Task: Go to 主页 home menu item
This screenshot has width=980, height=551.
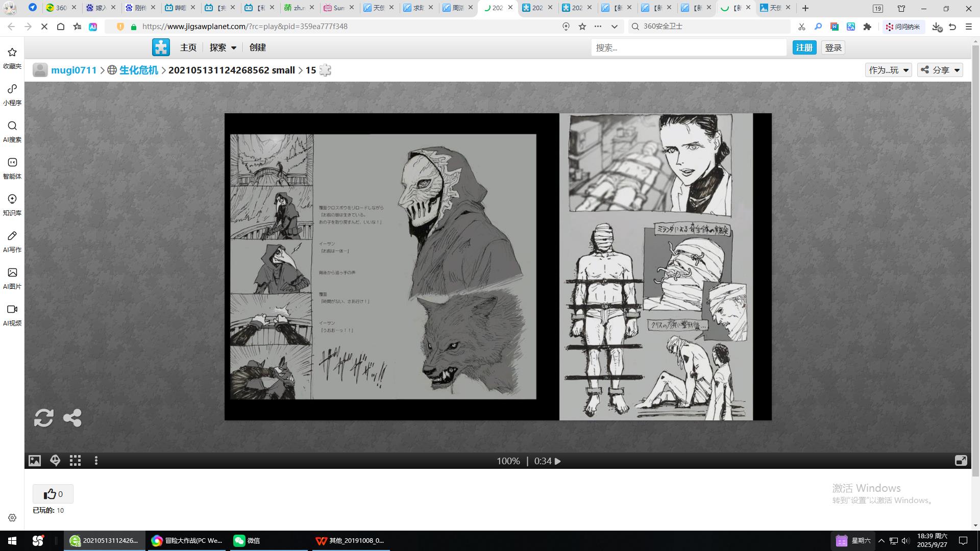Action: (x=188, y=47)
